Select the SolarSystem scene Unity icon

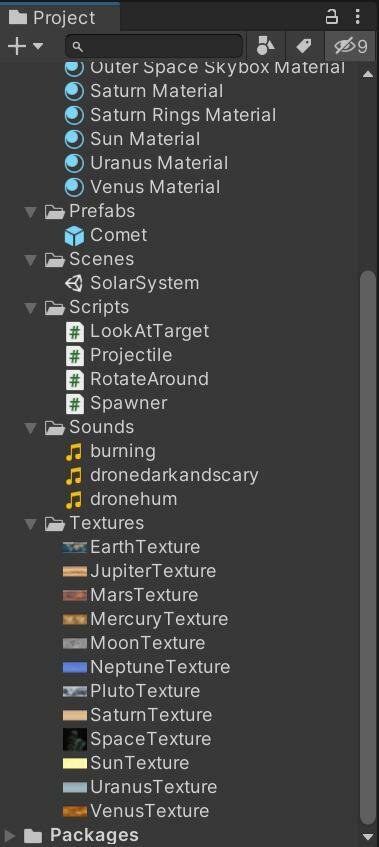(x=75, y=283)
